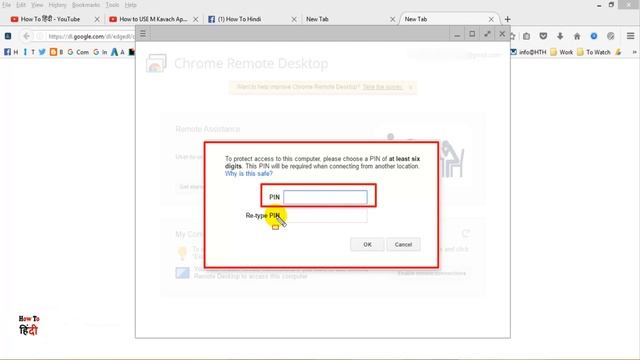The image size is (640, 360).
Task: Open the Downloads arrow in Firefox toolbar
Action: click(x=560, y=36)
